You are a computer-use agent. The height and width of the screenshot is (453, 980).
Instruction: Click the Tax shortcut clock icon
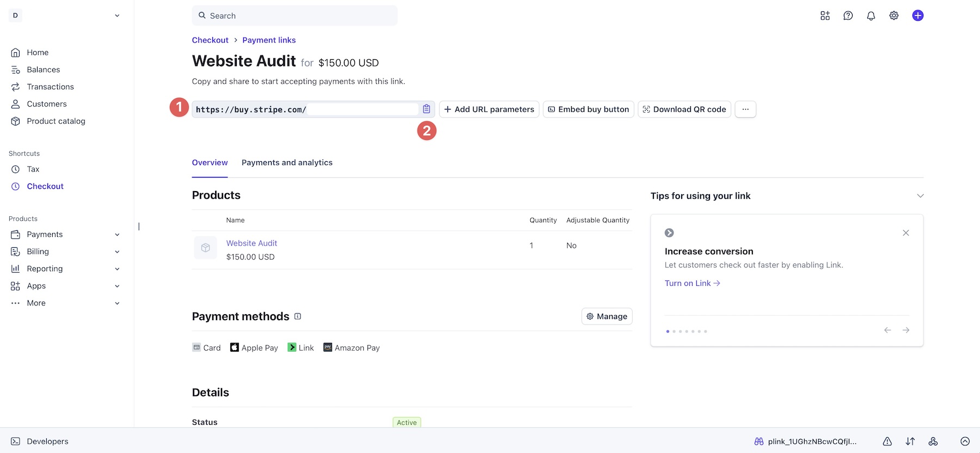click(x=15, y=169)
